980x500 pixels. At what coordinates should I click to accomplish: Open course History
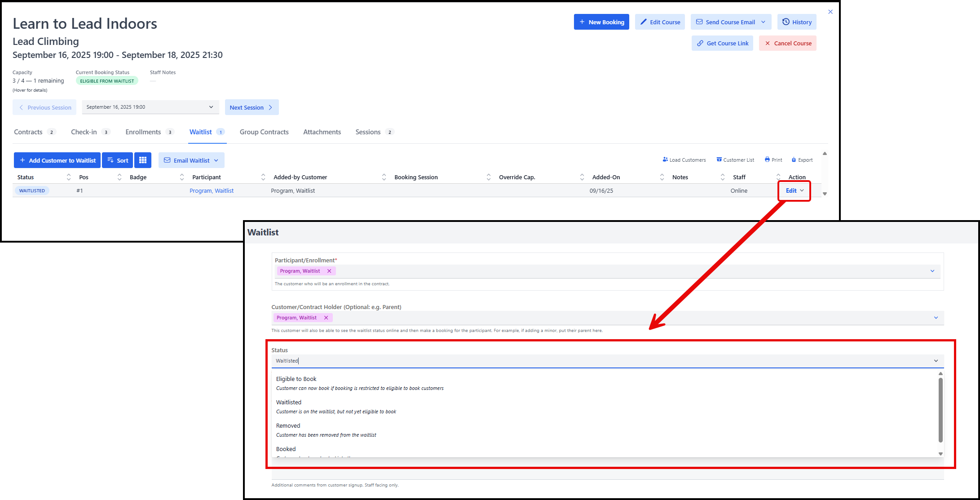tap(797, 22)
